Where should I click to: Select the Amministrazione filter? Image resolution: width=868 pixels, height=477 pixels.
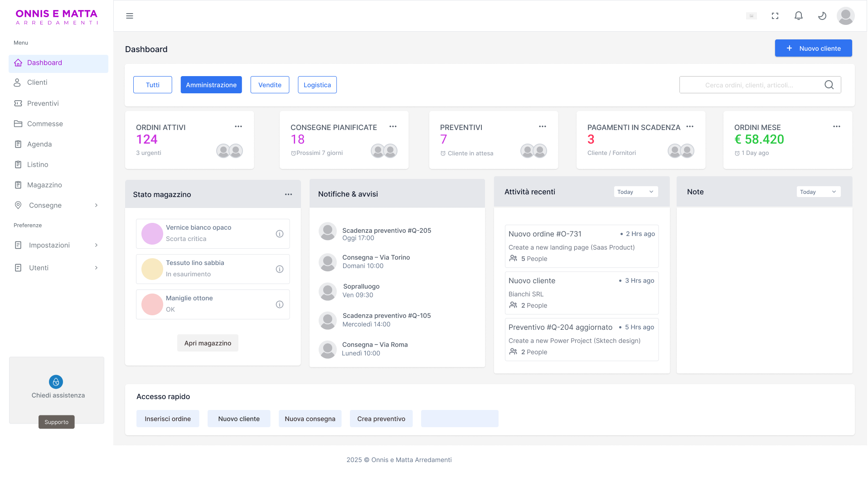point(211,85)
